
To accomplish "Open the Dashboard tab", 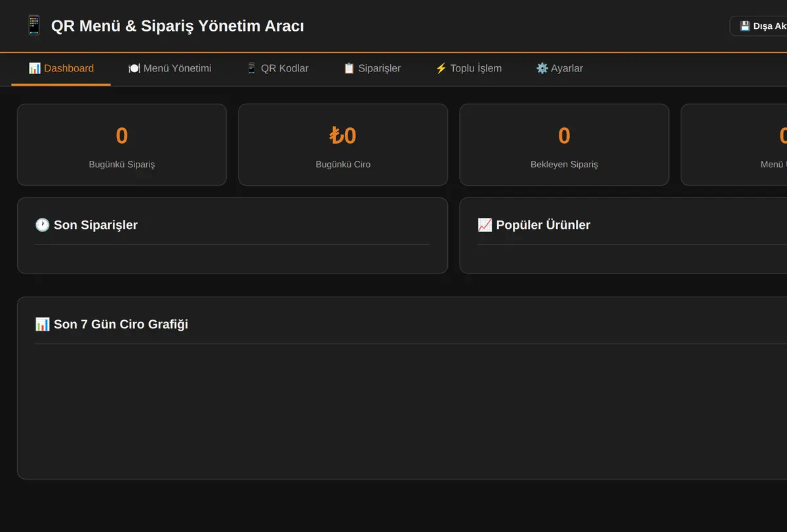I will coord(61,68).
